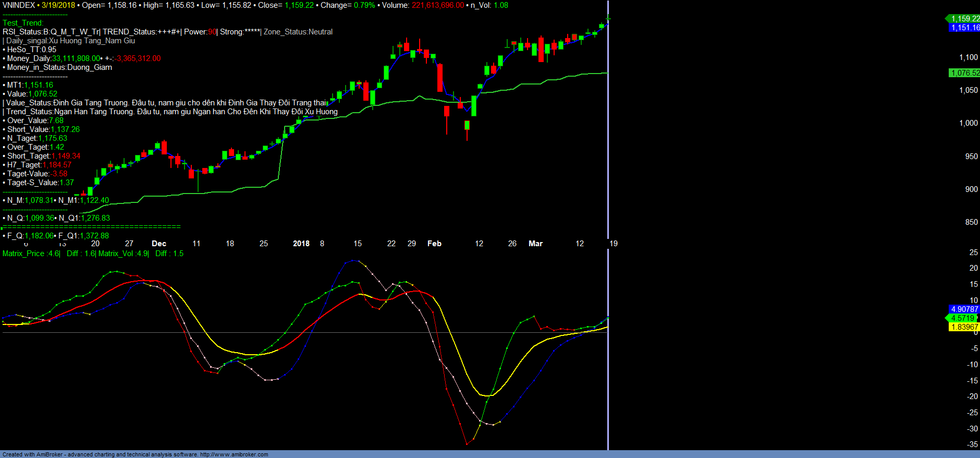Click the blue 1,151.16 price tag
980x458 pixels.
click(x=965, y=28)
